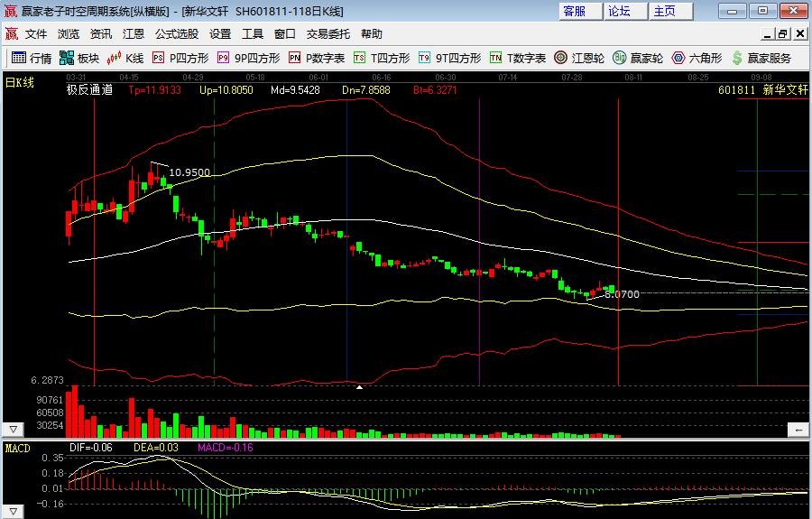Image resolution: width=812 pixels, height=519 pixels.
Task: Click the 07-14 date on time axis
Action: click(507, 78)
